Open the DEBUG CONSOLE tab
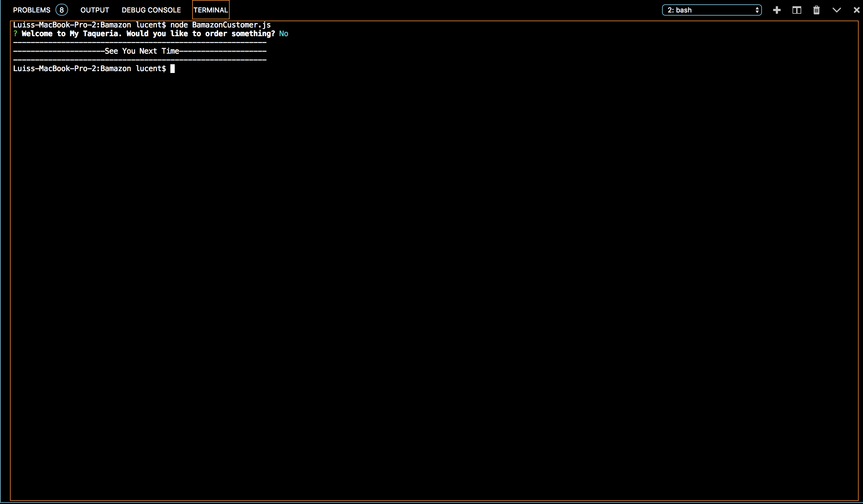 [x=151, y=10]
